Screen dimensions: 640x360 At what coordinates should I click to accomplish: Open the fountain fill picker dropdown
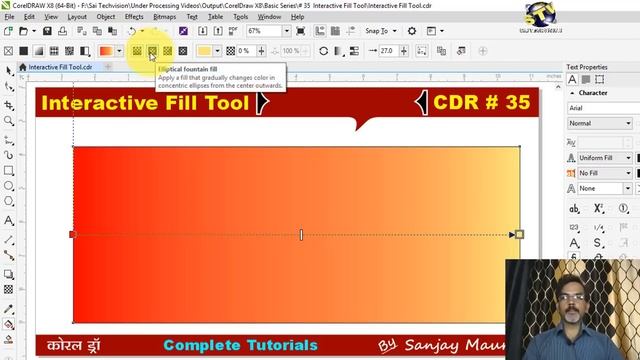[x=119, y=51]
